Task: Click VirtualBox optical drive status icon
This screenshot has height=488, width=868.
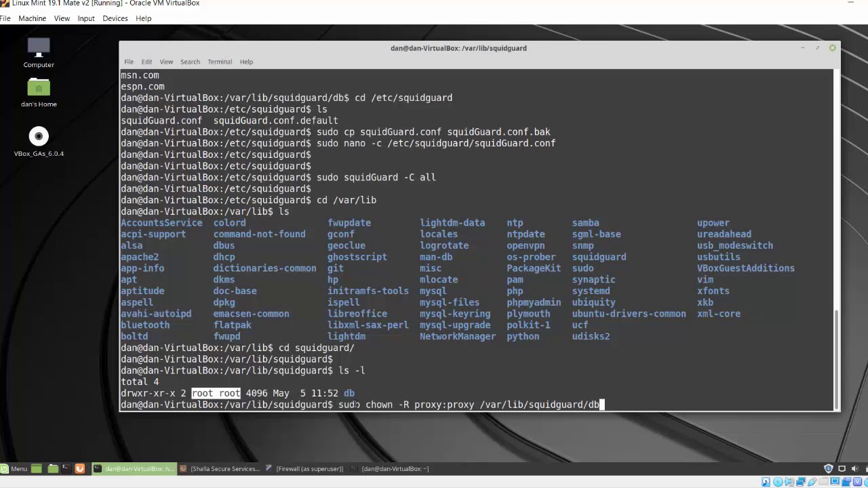Action: [x=778, y=482]
